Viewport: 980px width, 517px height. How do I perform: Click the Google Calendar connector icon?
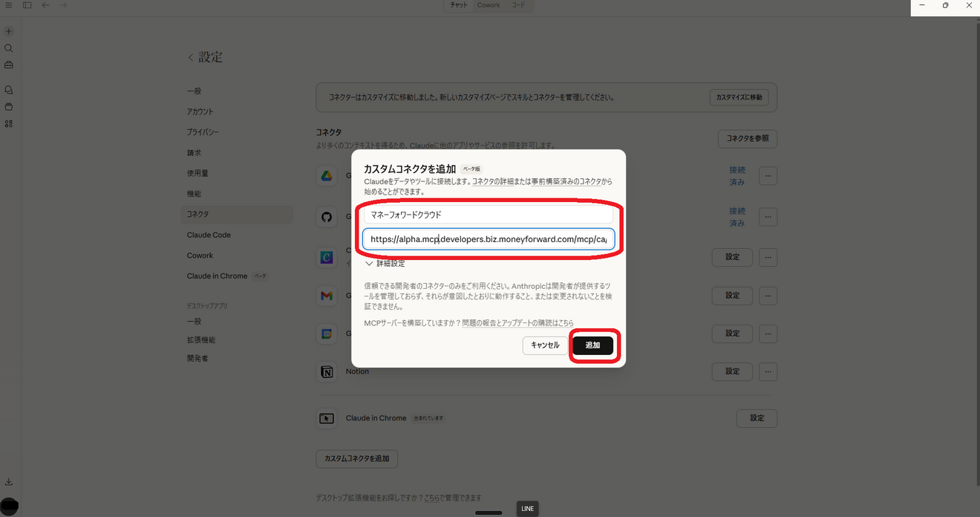coord(326,334)
